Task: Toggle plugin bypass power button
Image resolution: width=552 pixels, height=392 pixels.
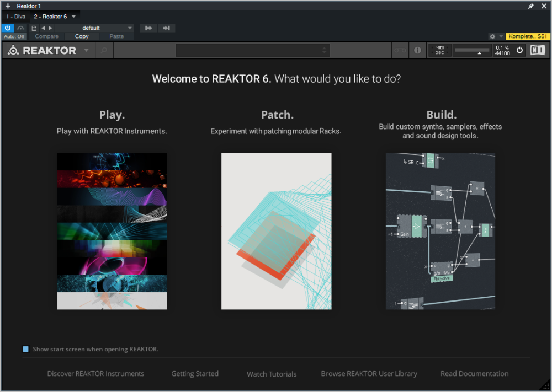Action: click(8, 28)
